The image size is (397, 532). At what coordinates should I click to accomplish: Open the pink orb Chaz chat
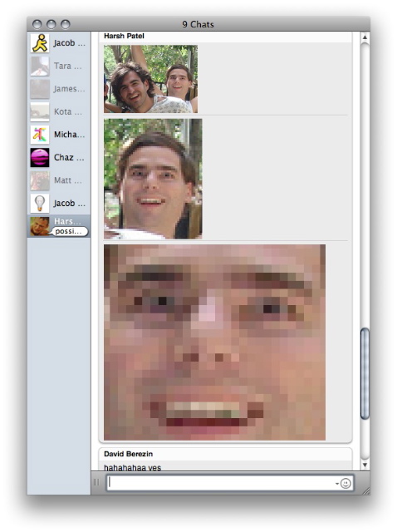(58, 157)
